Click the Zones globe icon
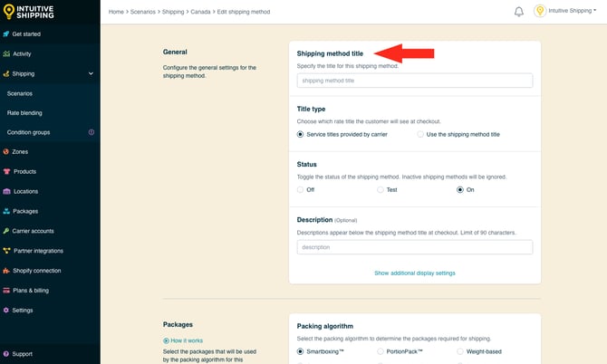Image resolution: width=607 pixels, height=364 pixels. click(6, 151)
